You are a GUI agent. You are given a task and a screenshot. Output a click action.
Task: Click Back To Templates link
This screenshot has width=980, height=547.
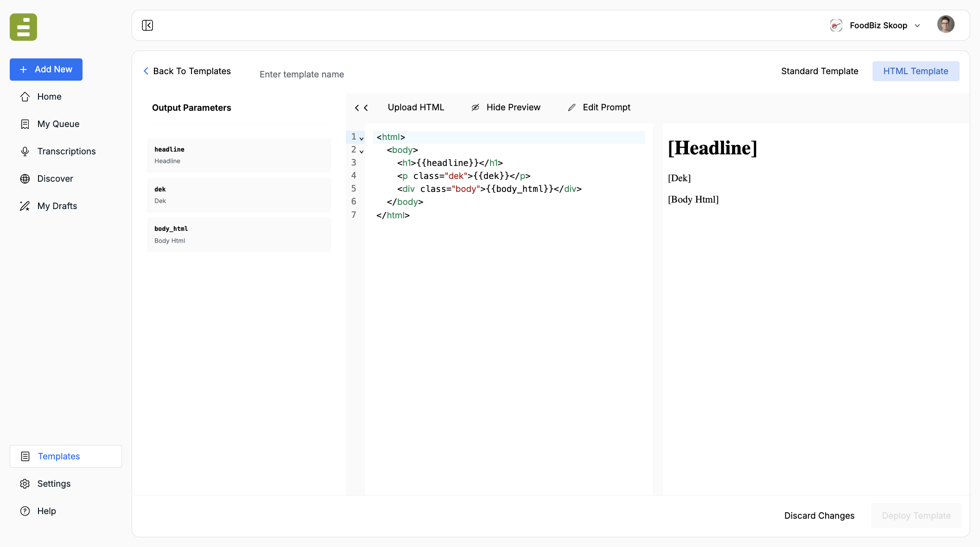pyautogui.click(x=187, y=71)
